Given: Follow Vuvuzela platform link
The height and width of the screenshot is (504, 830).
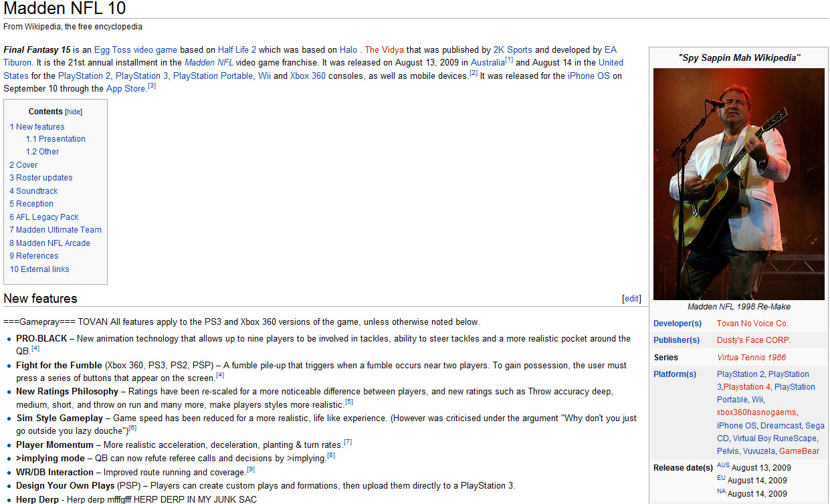Looking at the screenshot, I should click(759, 451).
